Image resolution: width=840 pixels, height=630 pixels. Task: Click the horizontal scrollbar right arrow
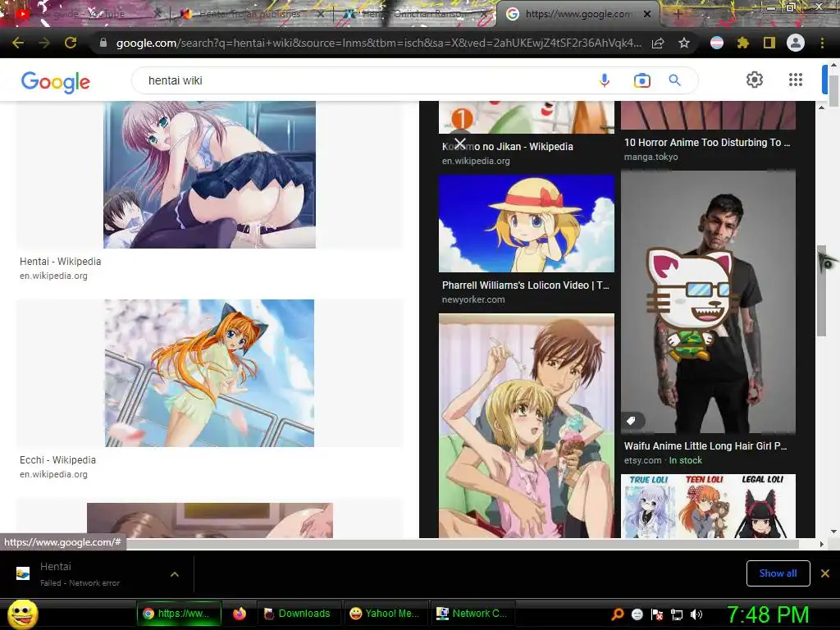click(x=821, y=545)
